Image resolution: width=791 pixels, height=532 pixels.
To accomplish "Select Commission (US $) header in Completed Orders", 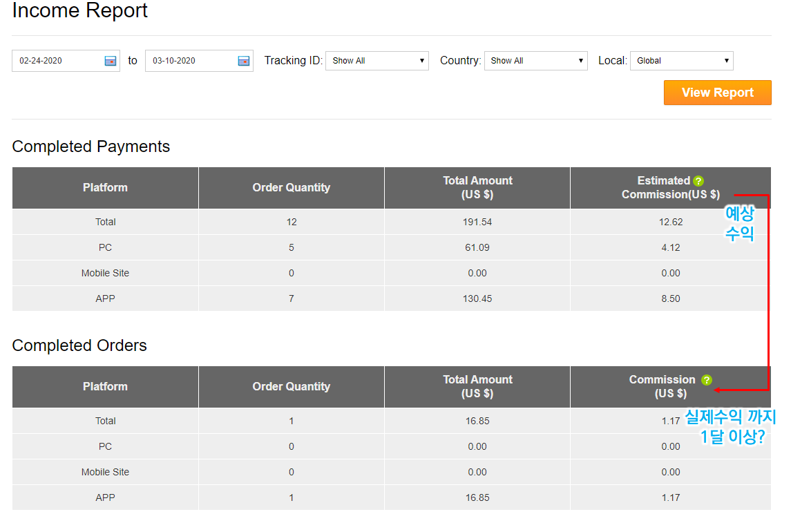I will pos(670,387).
